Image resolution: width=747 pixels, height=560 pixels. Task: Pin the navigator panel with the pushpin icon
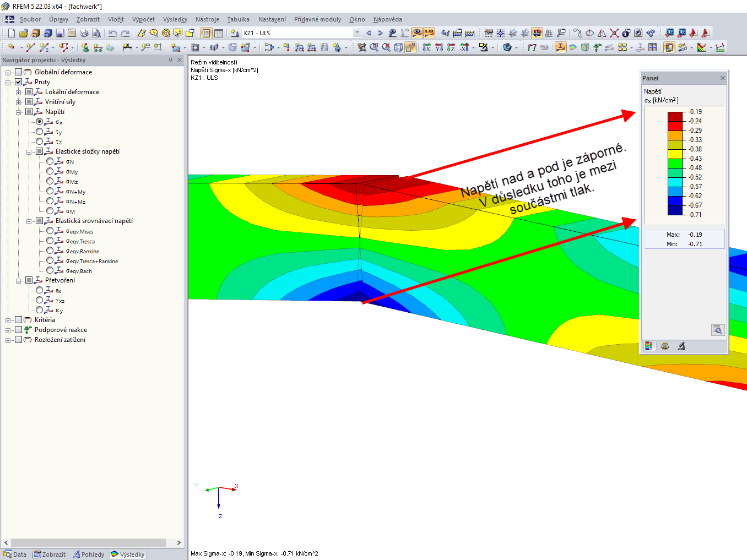[170, 60]
